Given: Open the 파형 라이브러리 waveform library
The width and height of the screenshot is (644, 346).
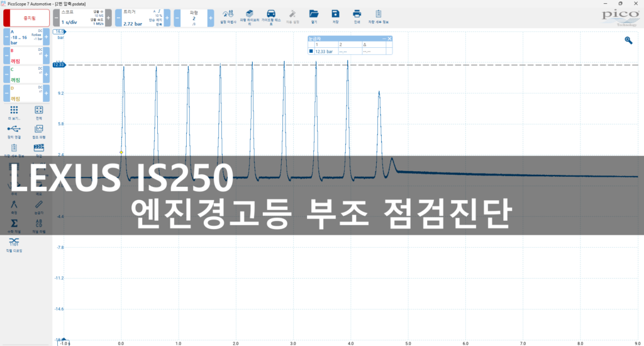Looking at the screenshot, I should (x=250, y=15).
